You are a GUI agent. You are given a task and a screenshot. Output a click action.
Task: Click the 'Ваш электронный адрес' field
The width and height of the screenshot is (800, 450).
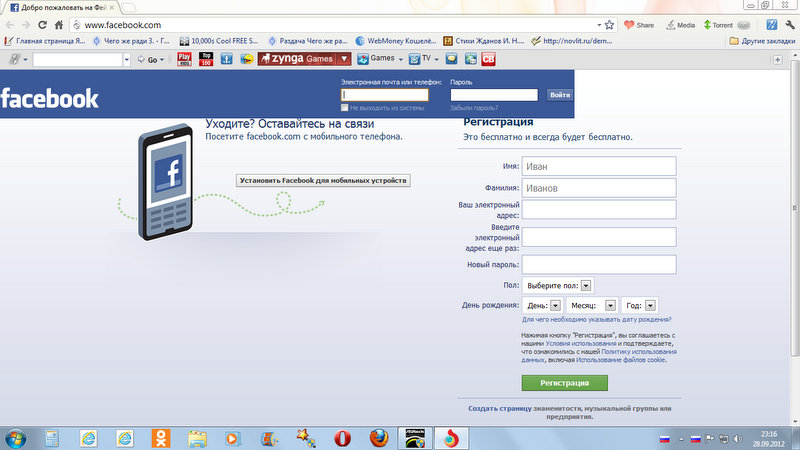(599, 210)
